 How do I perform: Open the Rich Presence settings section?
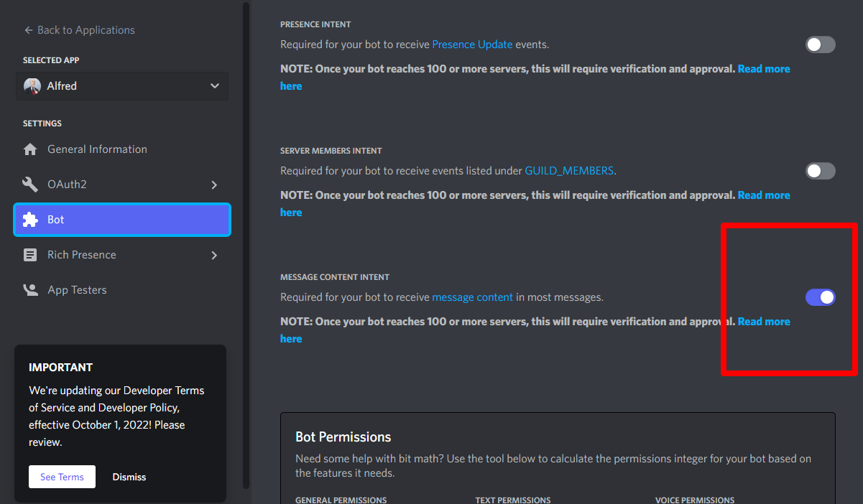(122, 255)
